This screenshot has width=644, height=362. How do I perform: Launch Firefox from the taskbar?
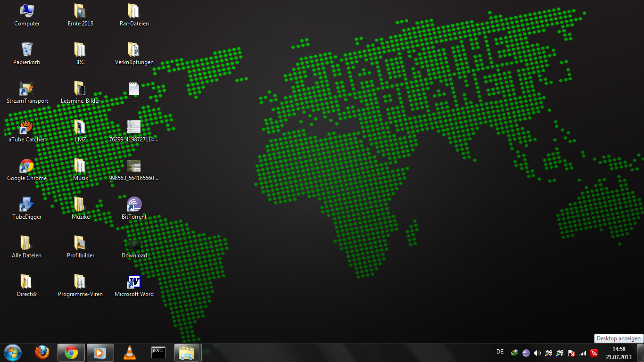[x=42, y=352]
